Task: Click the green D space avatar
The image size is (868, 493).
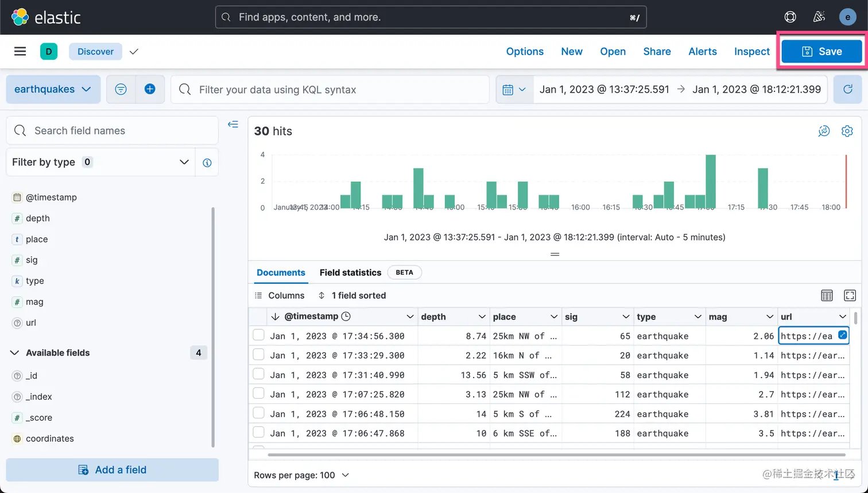Action: tap(49, 51)
